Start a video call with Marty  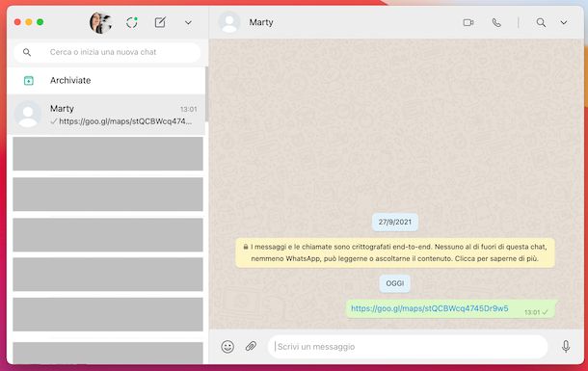(x=468, y=22)
